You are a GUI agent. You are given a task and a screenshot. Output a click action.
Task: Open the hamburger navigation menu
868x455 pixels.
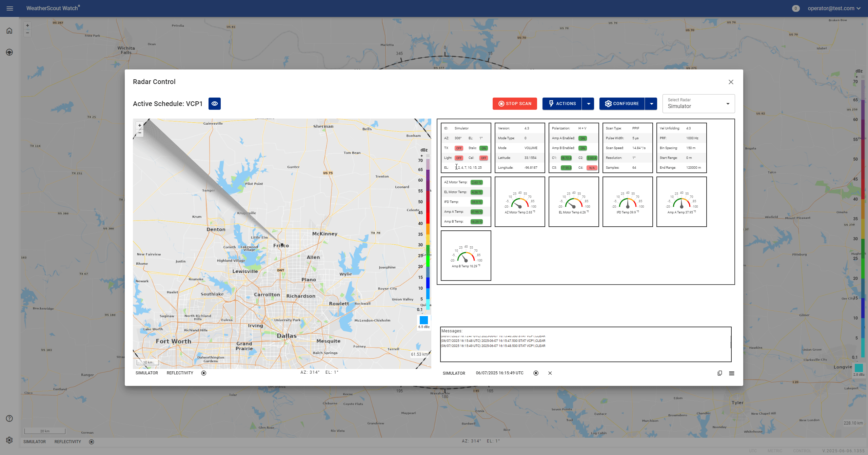tap(10, 8)
